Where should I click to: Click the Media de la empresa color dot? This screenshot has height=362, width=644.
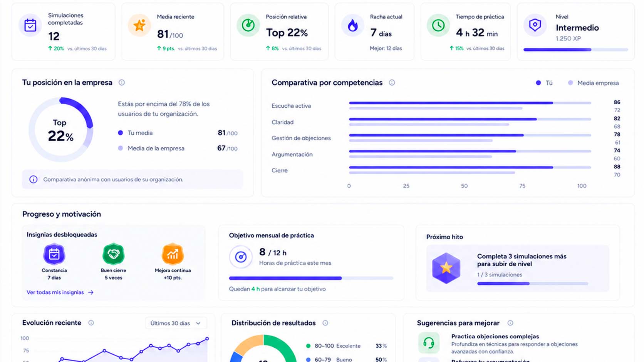tap(121, 148)
